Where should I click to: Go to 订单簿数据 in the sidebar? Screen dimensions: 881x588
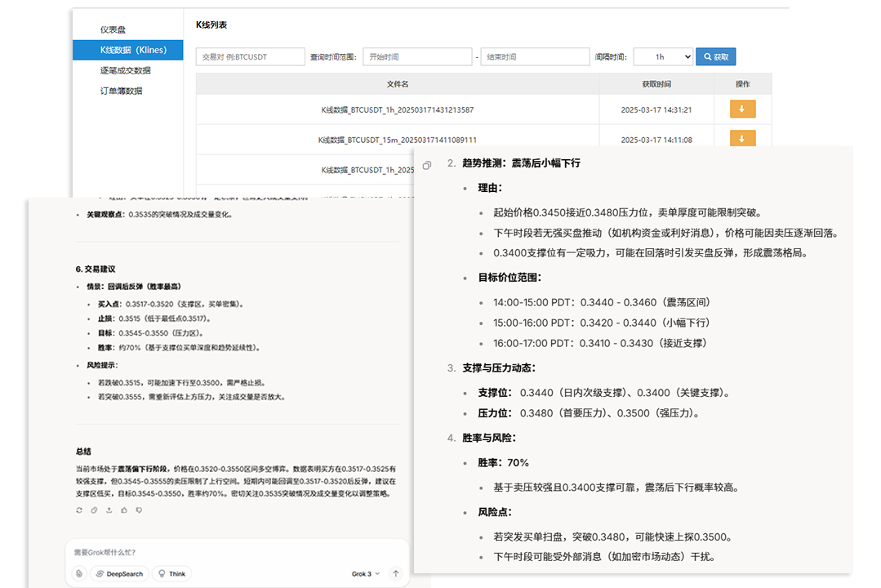[x=121, y=91]
